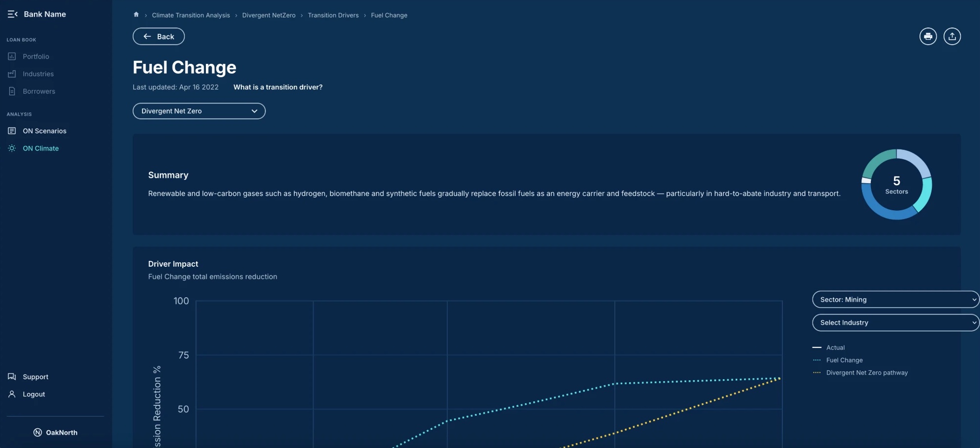Click Logout in the sidebar
980x448 pixels.
click(34, 394)
